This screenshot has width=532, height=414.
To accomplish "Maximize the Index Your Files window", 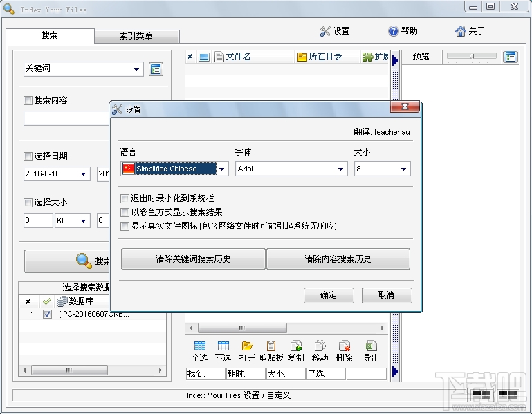I will [x=490, y=6].
